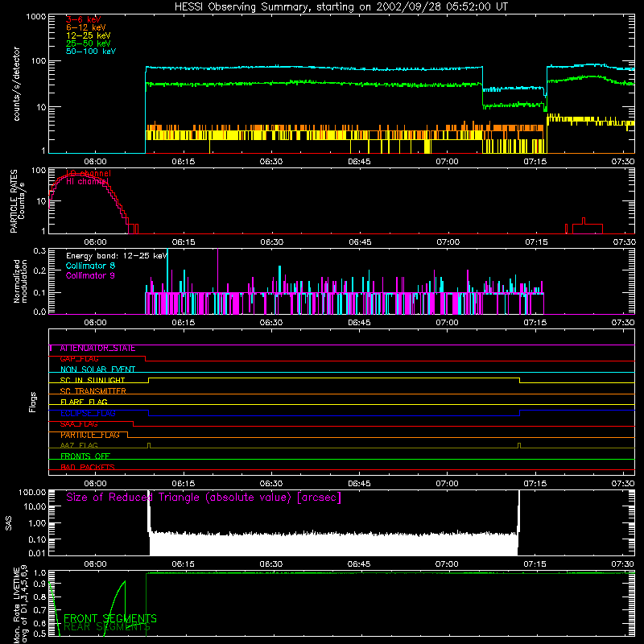Click the SC_TRANSMITTER flag label
This screenshot has width=644, height=644.
93,391
